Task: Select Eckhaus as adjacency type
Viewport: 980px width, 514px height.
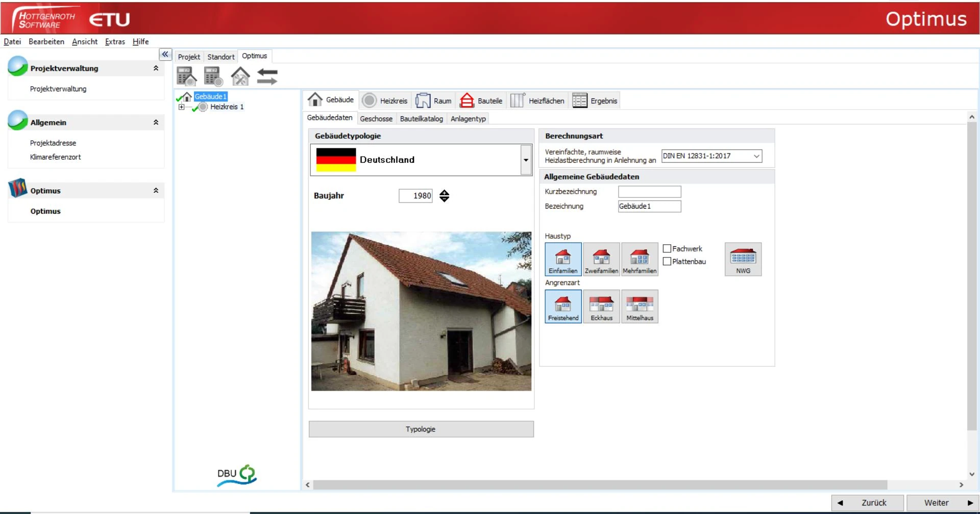Action: (601, 306)
